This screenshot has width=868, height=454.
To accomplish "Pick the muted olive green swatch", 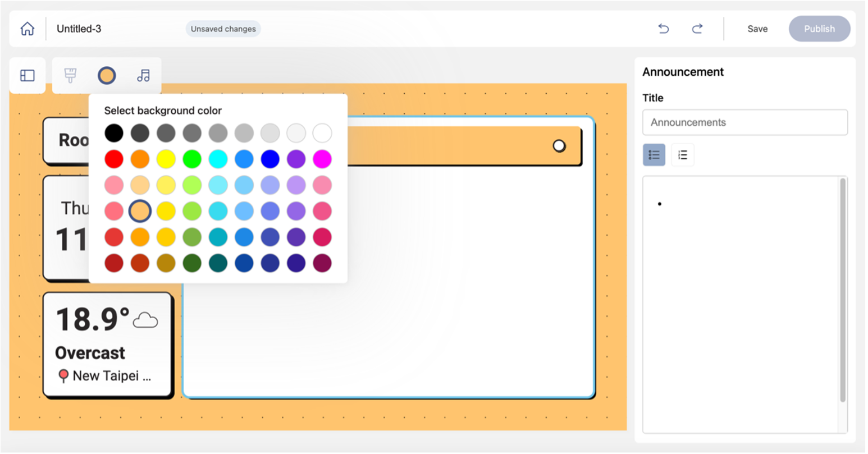I will tap(192, 237).
